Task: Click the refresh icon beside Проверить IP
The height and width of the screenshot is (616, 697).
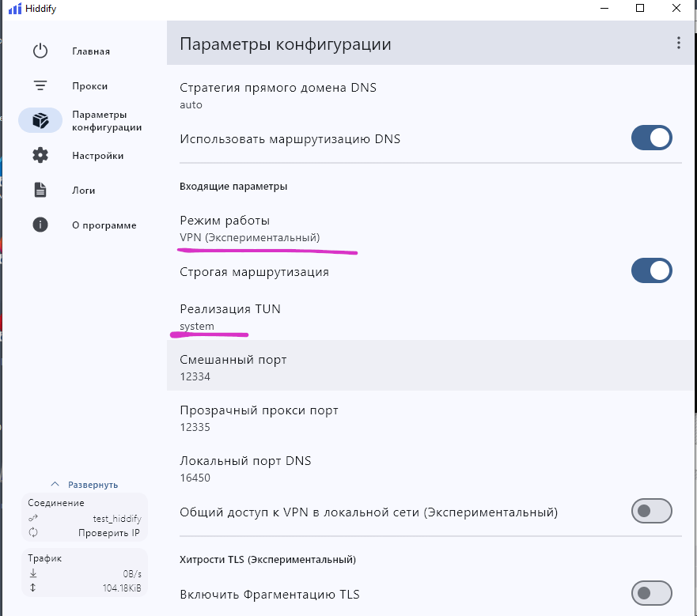Action: pos(33,533)
